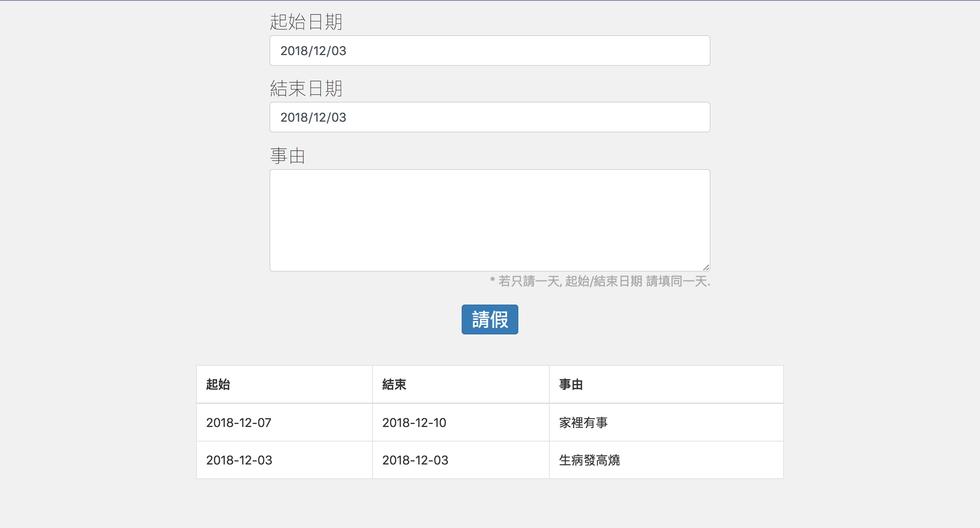Click the textarea resize handle corner
This screenshot has width=980, height=528.
pyautogui.click(x=706, y=267)
